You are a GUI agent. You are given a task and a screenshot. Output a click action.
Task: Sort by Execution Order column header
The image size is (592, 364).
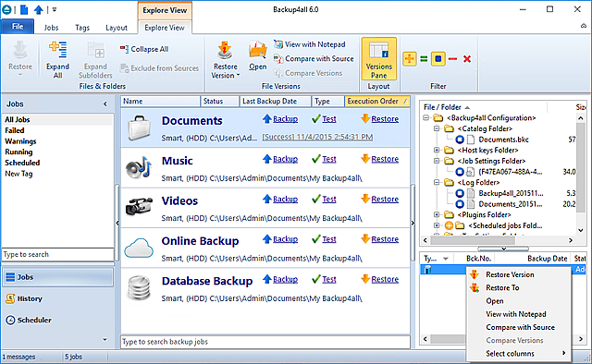tap(377, 101)
